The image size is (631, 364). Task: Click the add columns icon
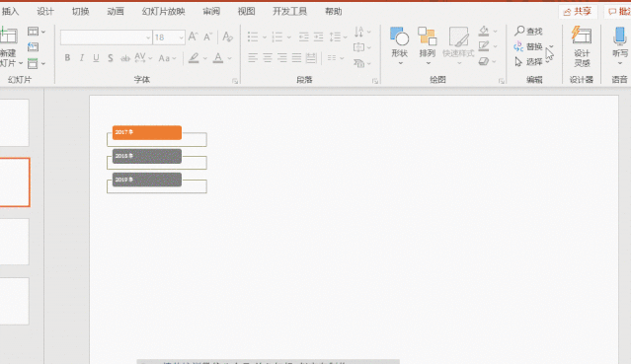(332, 58)
